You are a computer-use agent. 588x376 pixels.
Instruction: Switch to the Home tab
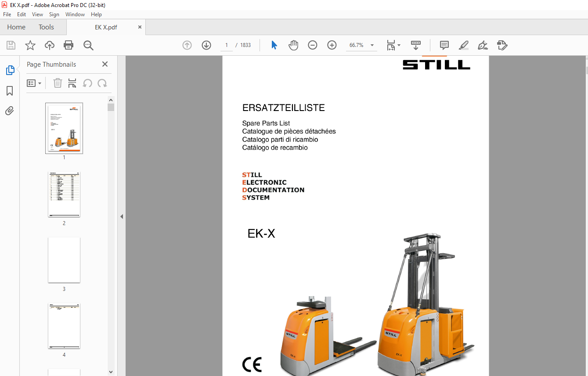(x=16, y=27)
